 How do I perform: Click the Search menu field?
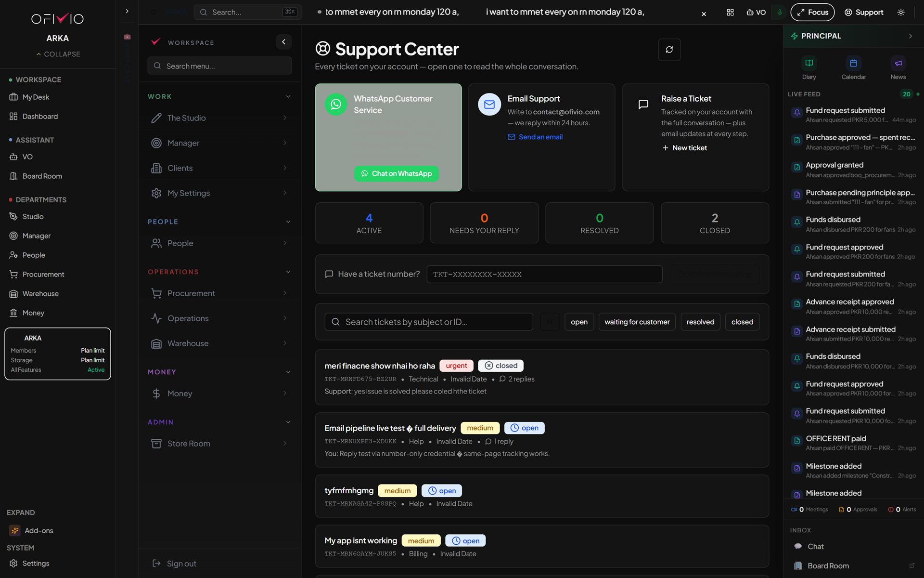pos(219,66)
